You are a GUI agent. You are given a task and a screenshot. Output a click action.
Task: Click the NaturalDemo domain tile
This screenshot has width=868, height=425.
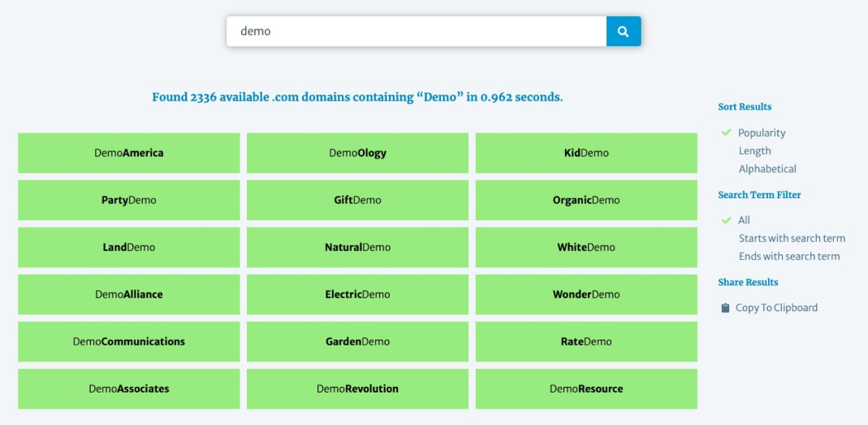point(357,247)
